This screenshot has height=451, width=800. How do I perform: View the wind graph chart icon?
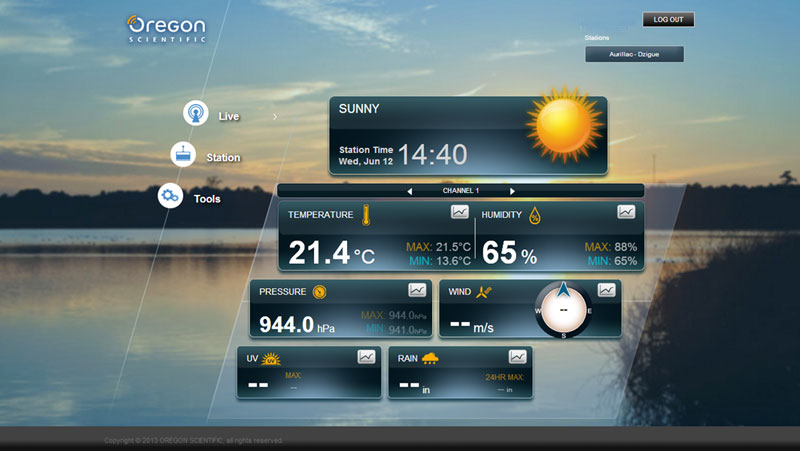(x=606, y=290)
